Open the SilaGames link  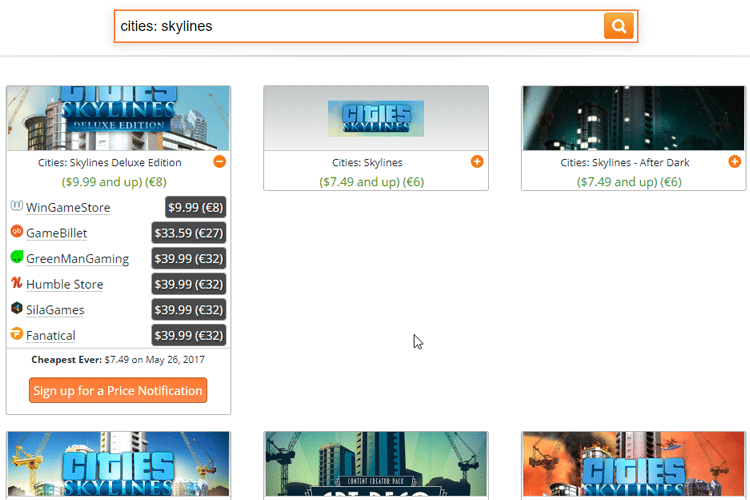pyautogui.click(x=55, y=310)
